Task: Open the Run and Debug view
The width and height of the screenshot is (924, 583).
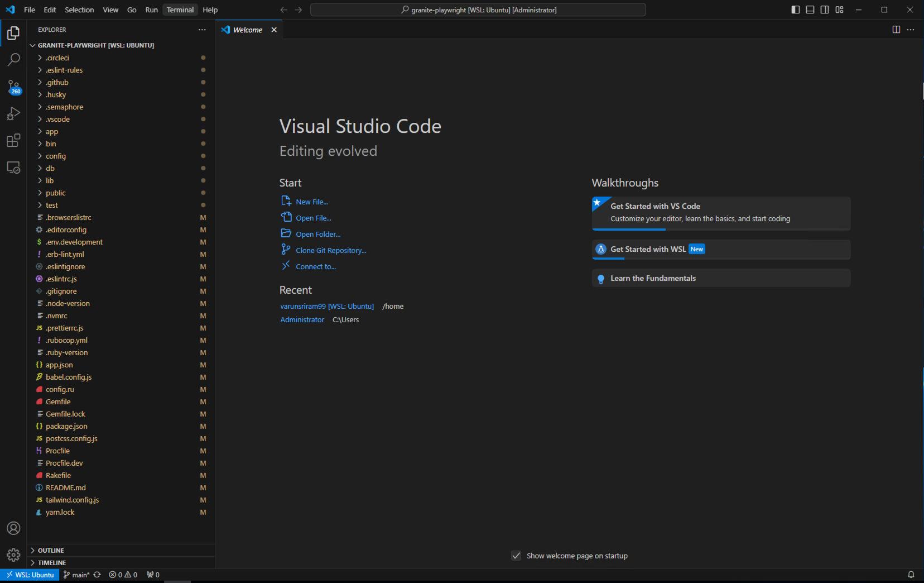Action: point(13,113)
